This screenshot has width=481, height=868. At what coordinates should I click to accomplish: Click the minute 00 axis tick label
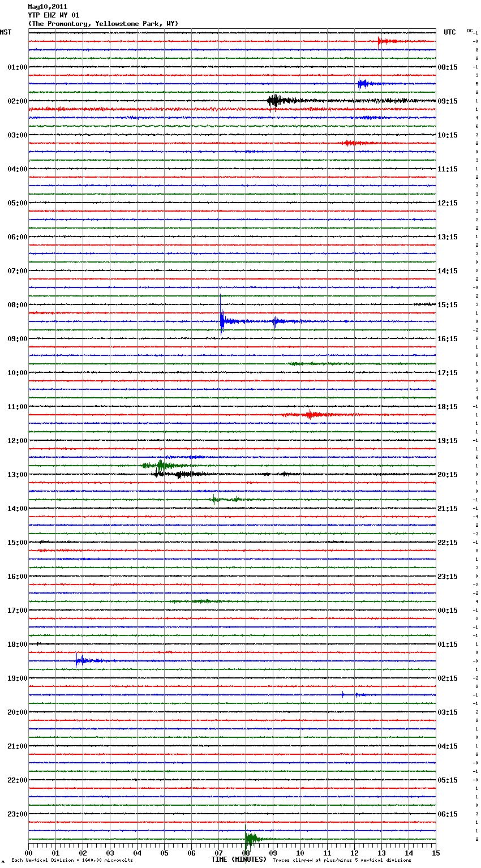[x=28, y=853]
